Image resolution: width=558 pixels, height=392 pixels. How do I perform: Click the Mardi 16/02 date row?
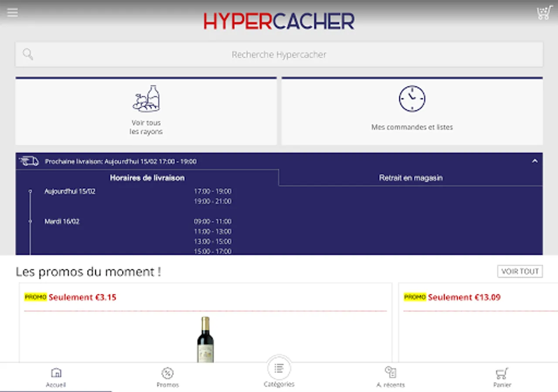[x=62, y=221]
